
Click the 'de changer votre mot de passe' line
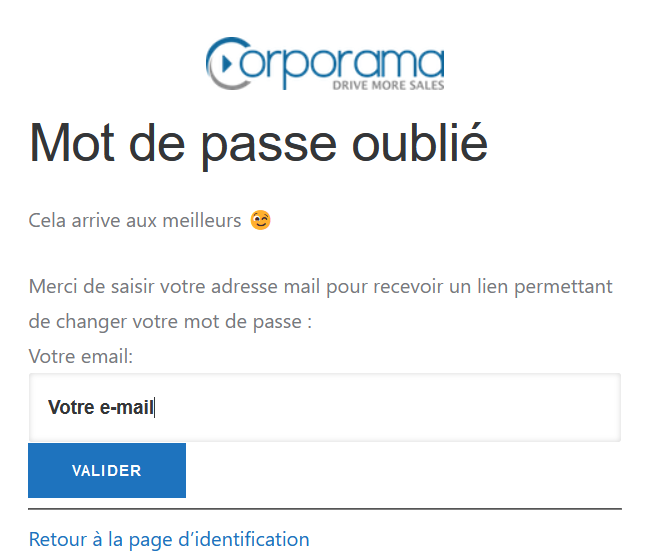coord(170,323)
